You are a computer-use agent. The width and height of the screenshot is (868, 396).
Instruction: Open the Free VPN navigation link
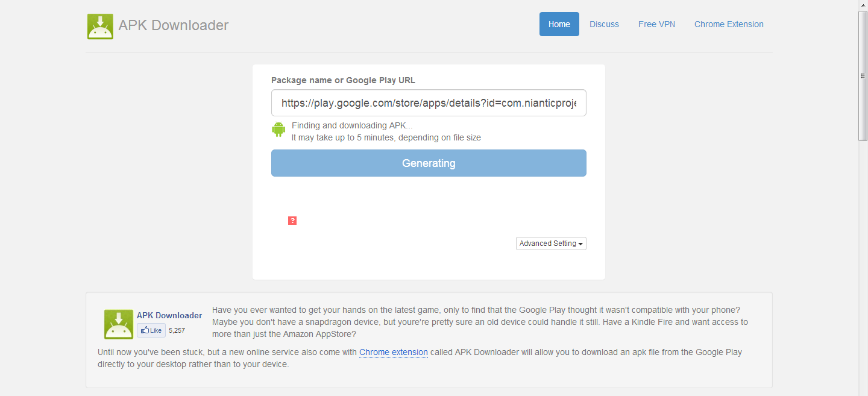click(656, 24)
